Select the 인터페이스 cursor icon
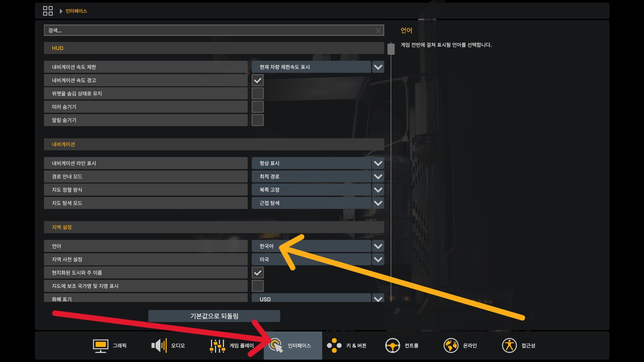This screenshot has width=644, height=362. pos(276,346)
